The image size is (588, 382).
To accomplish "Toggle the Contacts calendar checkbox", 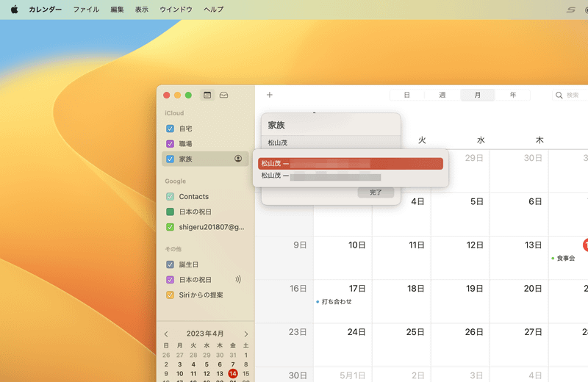I will click(170, 196).
